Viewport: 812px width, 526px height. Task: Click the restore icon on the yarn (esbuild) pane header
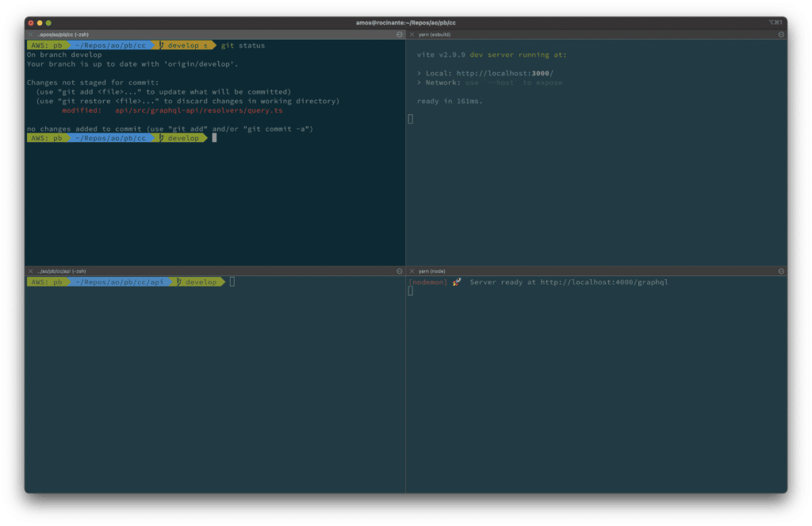coord(781,34)
